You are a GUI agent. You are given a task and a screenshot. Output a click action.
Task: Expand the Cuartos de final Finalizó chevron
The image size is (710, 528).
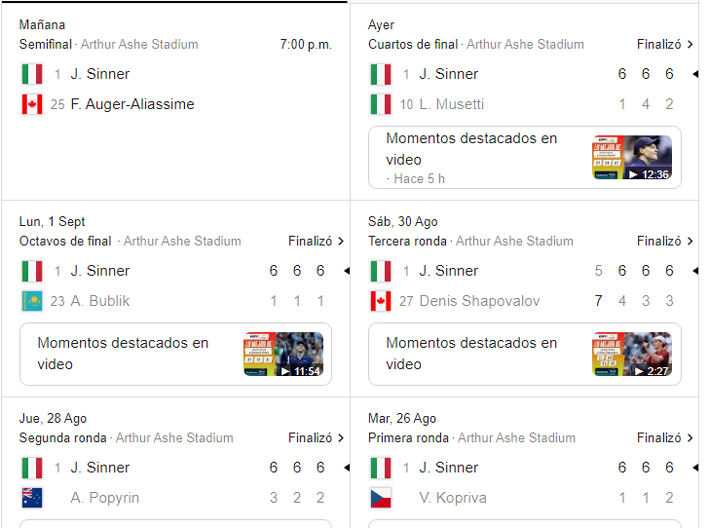(690, 44)
